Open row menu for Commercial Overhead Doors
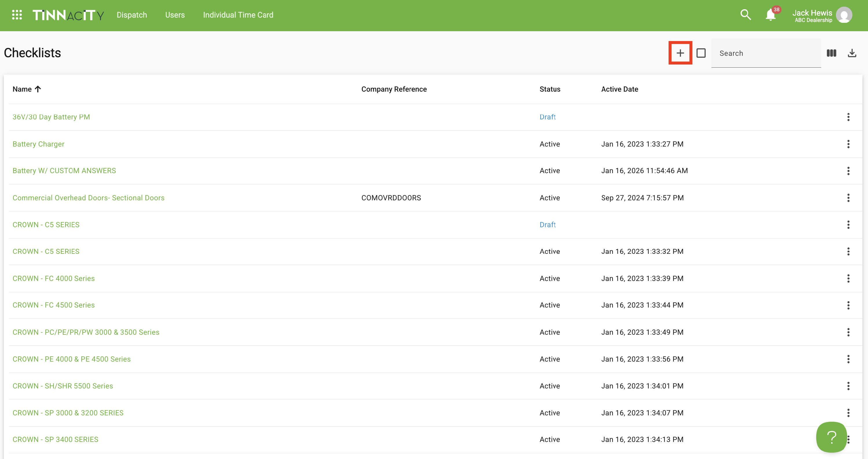Image resolution: width=868 pixels, height=459 pixels. pos(848,198)
